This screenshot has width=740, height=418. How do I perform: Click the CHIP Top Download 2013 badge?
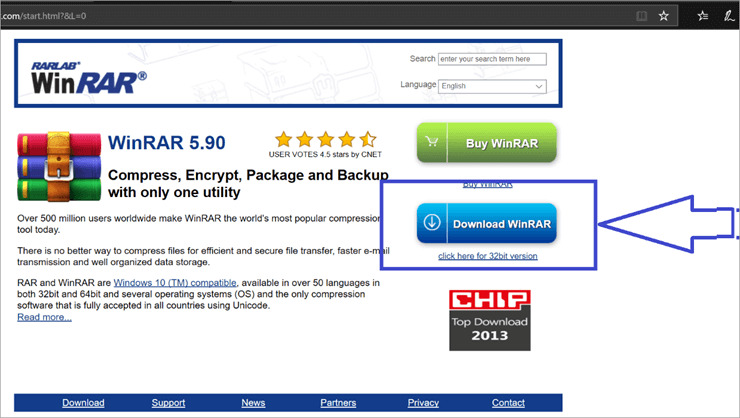(489, 320)
